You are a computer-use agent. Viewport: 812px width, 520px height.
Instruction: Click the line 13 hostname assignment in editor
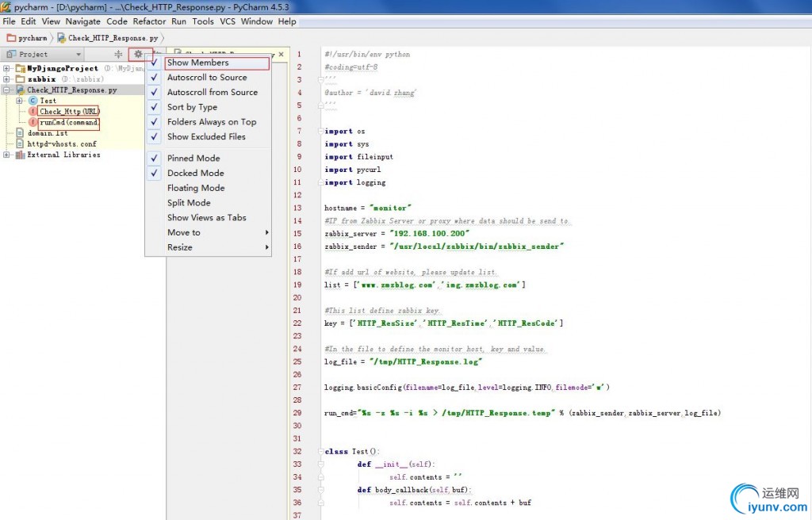coord(368,208)
